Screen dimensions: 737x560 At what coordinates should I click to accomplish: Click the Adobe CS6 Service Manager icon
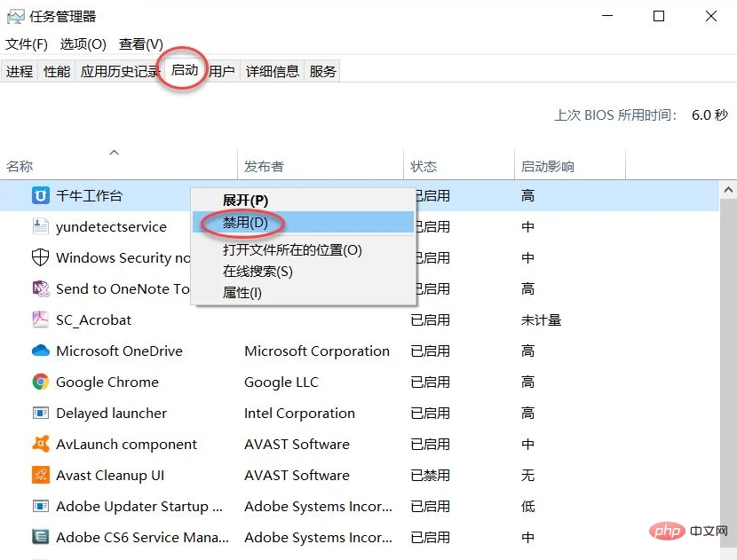[x=41, y=537]
